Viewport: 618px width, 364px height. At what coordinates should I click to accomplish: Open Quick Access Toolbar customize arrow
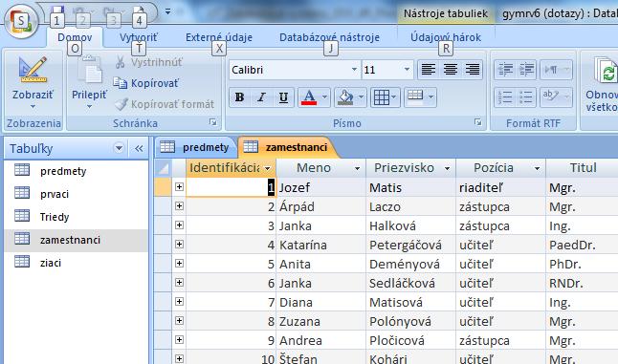(168, 12)
